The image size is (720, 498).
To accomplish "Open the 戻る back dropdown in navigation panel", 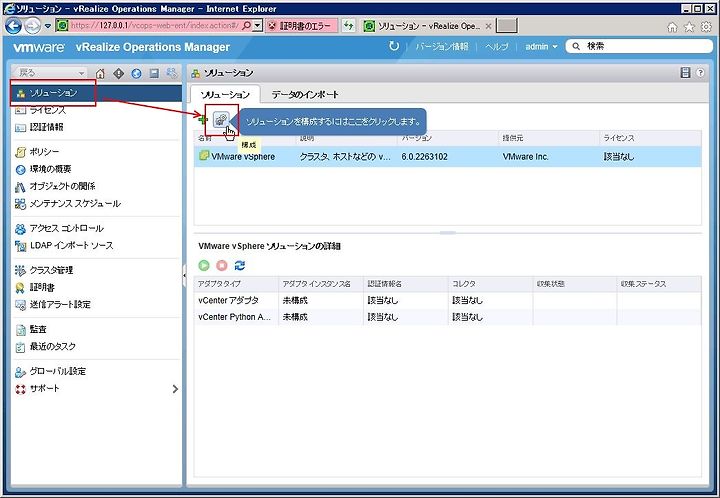I will point(51,73).
